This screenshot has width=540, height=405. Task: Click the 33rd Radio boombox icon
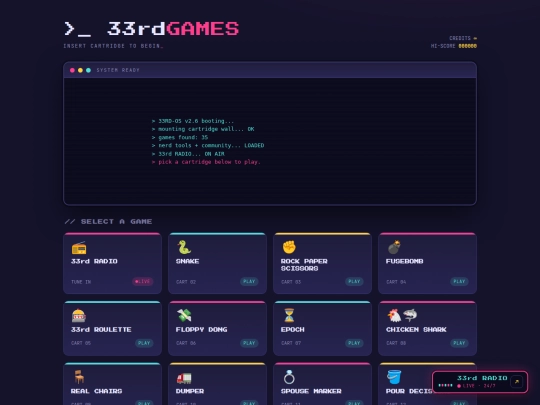[x=79, y=247]
